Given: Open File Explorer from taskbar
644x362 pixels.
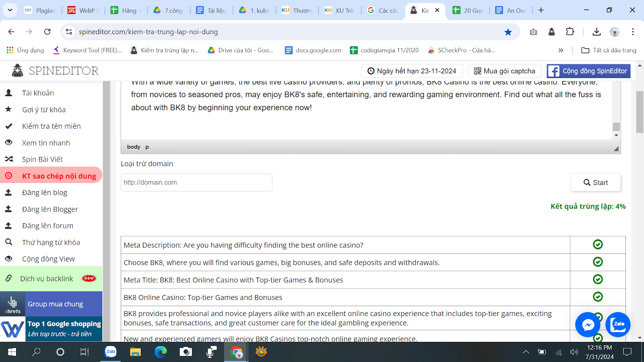Looking at the screenshot, I should pos(135,352).
